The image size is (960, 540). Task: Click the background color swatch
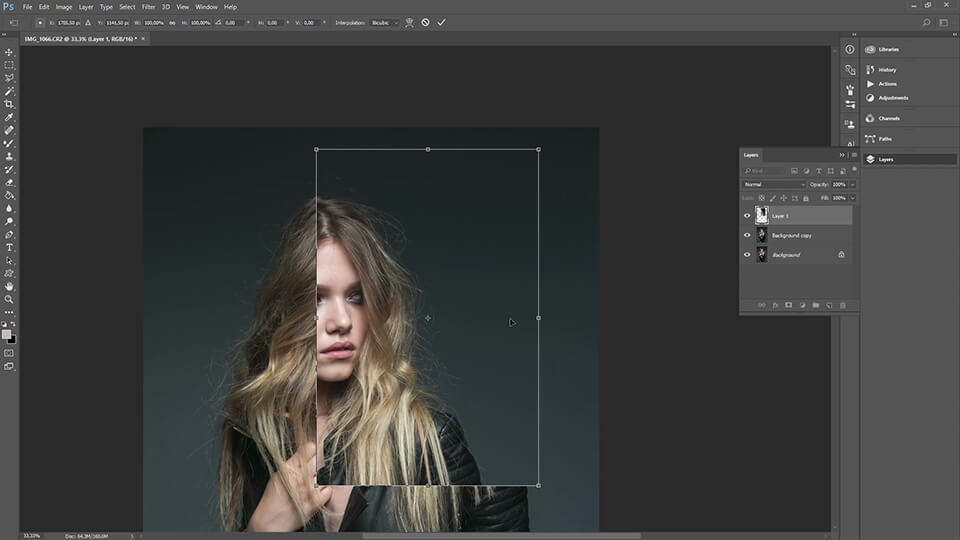pos(12,340)
